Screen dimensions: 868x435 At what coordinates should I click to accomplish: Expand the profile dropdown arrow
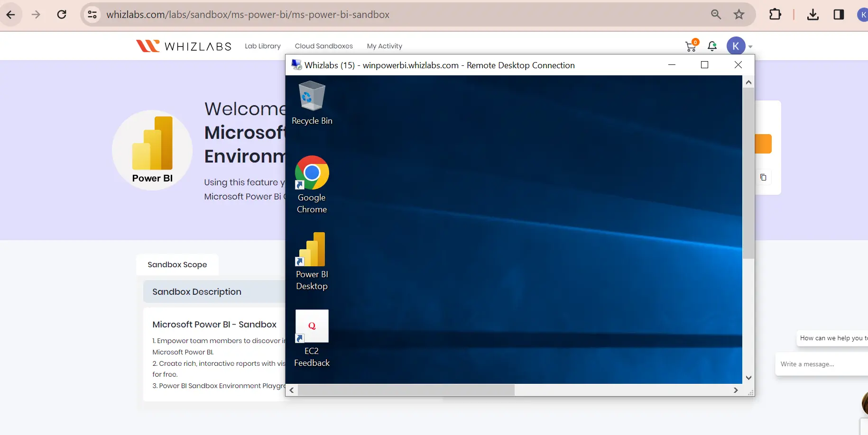pos(750,46)
